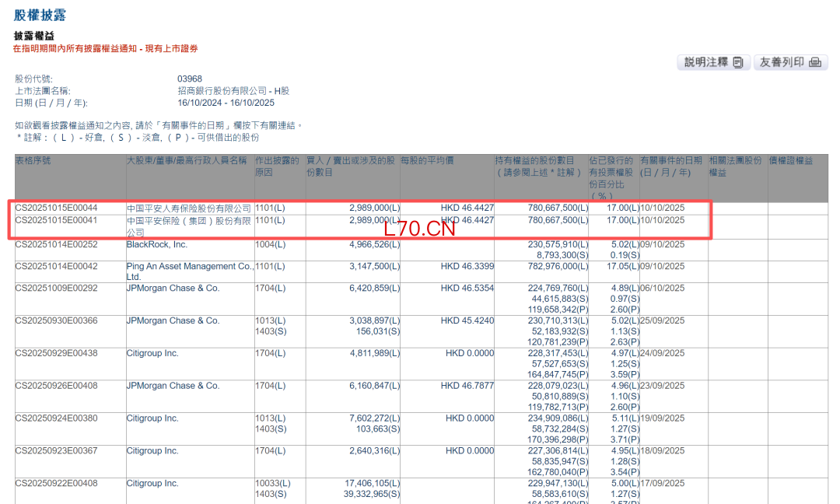Open the 06/10/2025 JPMorgan Chase notice date
Image resolution: width=840 pixels, height=504 pixels.
[662, 288]
